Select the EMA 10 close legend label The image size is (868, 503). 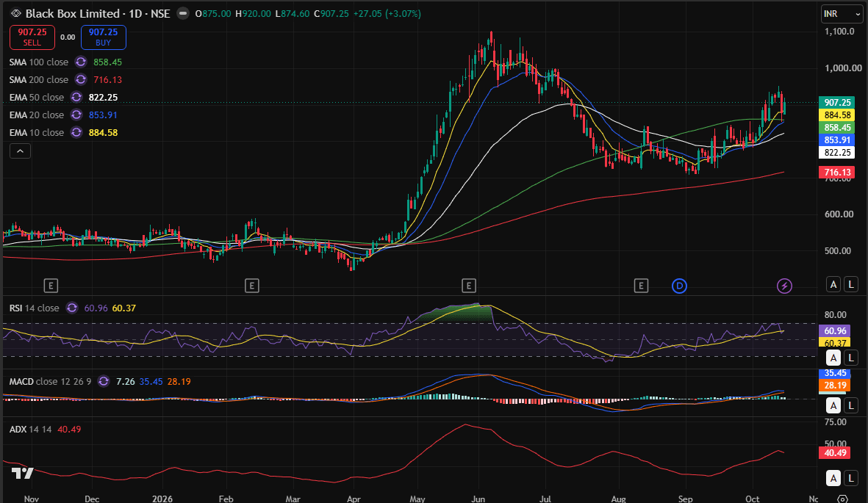point(37,133)
